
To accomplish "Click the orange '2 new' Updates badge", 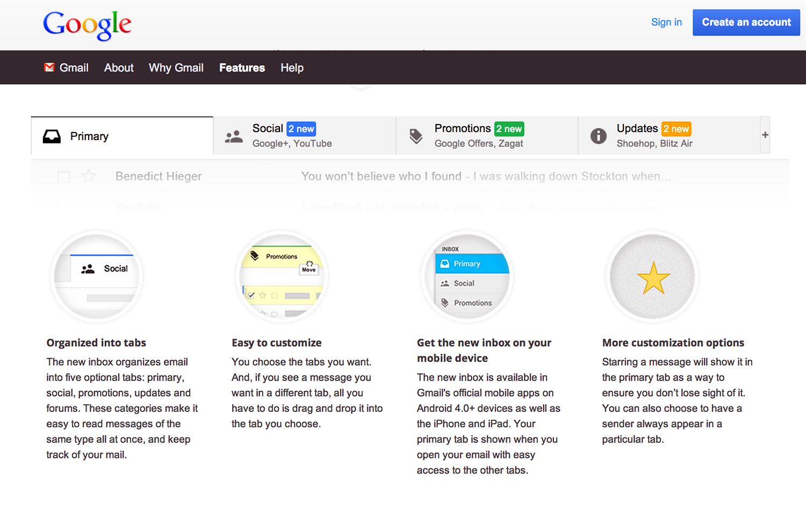I will point(676,129).
